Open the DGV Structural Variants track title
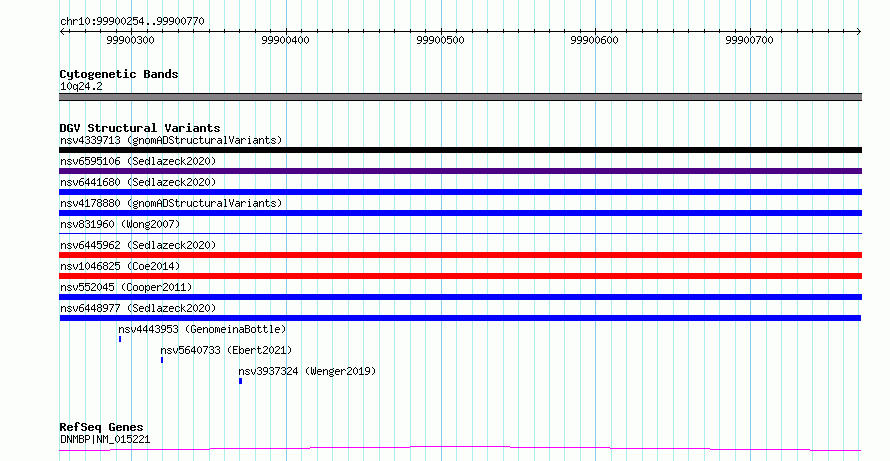The height and width of the screenshot is (461, 890). tap(140, 128)
